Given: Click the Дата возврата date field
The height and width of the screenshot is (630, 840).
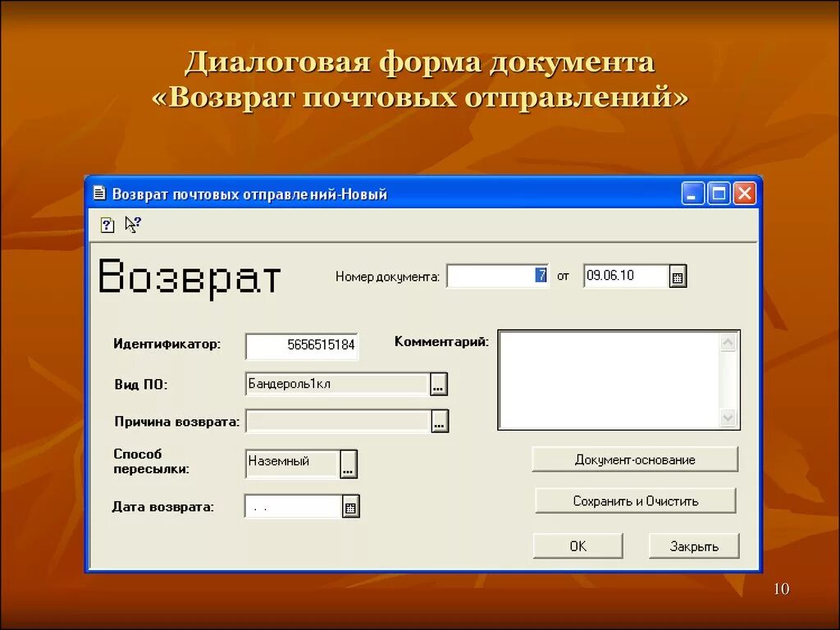Looking at the screenshot, I should coord(294,507).
